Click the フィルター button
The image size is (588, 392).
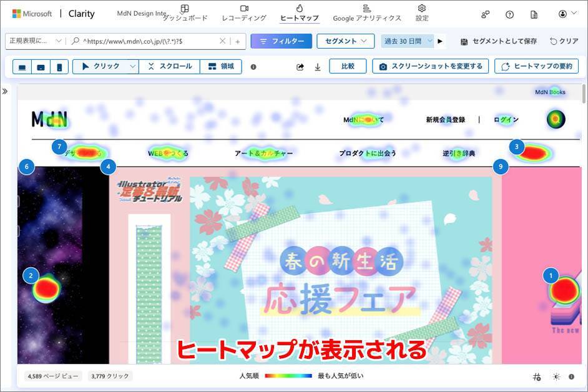[281, 41]
